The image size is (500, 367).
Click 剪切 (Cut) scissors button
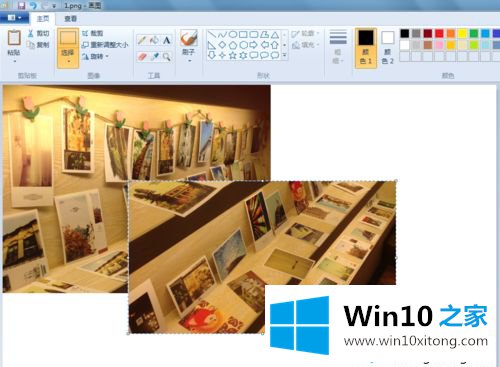tap(38, 33)
